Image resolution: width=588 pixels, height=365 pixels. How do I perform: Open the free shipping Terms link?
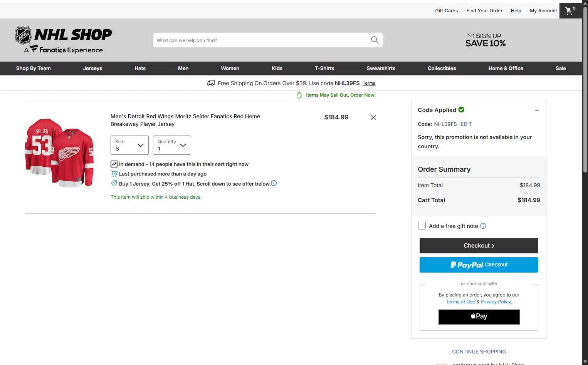tap(369, 83)
